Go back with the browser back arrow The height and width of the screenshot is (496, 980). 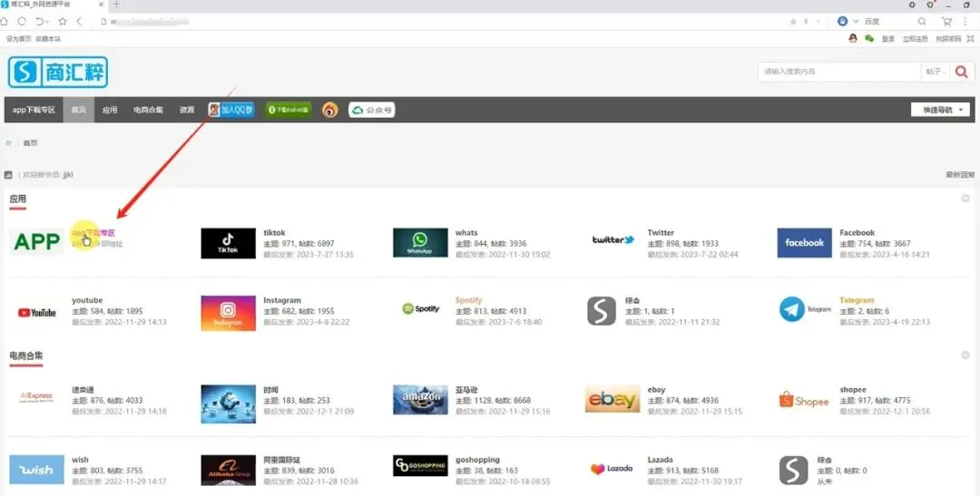[79, 21]
